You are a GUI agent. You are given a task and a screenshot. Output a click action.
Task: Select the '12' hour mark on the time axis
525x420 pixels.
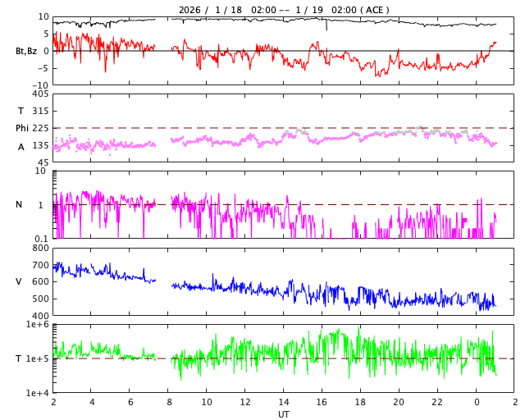pos(245,403)
